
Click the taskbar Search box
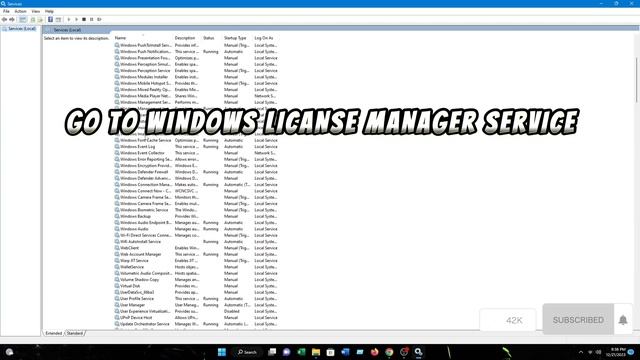(247, 352)
